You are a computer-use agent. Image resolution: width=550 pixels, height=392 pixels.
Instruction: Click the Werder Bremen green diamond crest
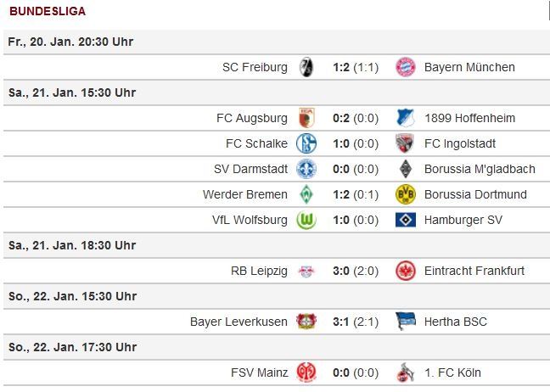(306, 194)
